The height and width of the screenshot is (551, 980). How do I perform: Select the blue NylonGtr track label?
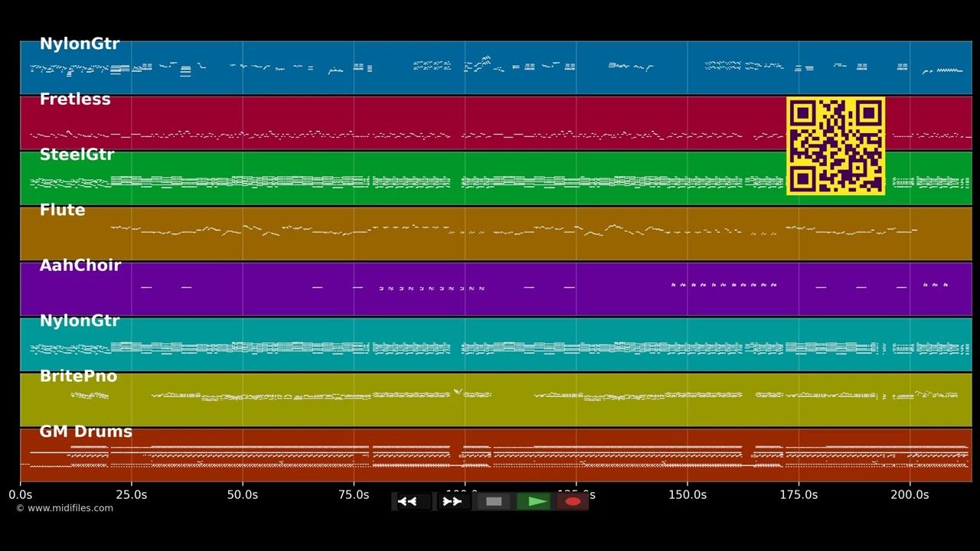coord(80,44)
